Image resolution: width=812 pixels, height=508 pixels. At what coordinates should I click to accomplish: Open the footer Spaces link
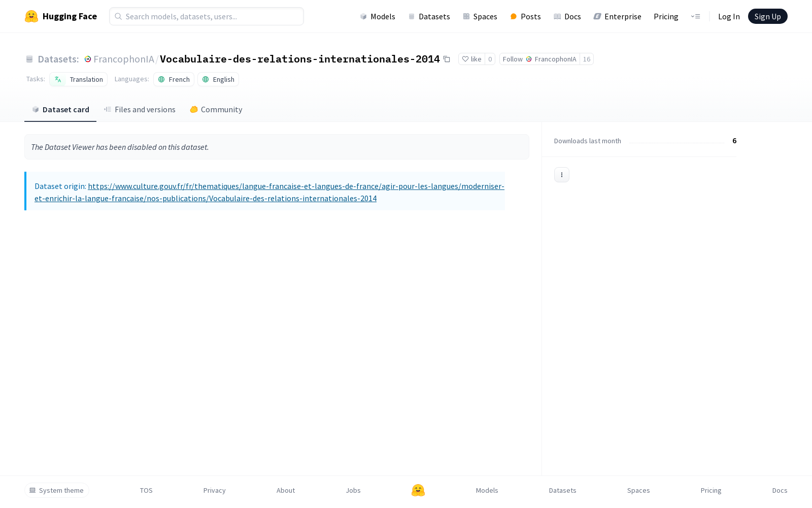tap(638, 490)
